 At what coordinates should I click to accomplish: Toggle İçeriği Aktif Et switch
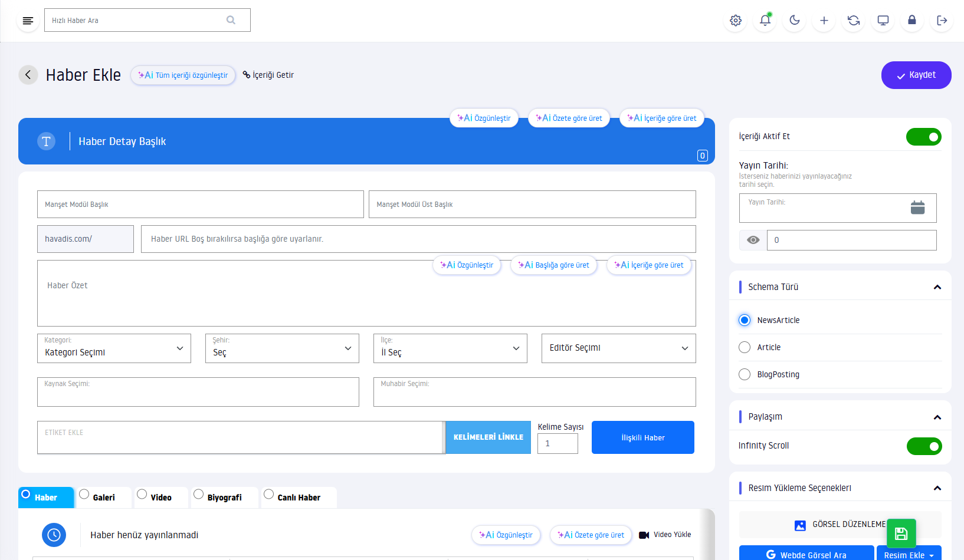point(924,137)
